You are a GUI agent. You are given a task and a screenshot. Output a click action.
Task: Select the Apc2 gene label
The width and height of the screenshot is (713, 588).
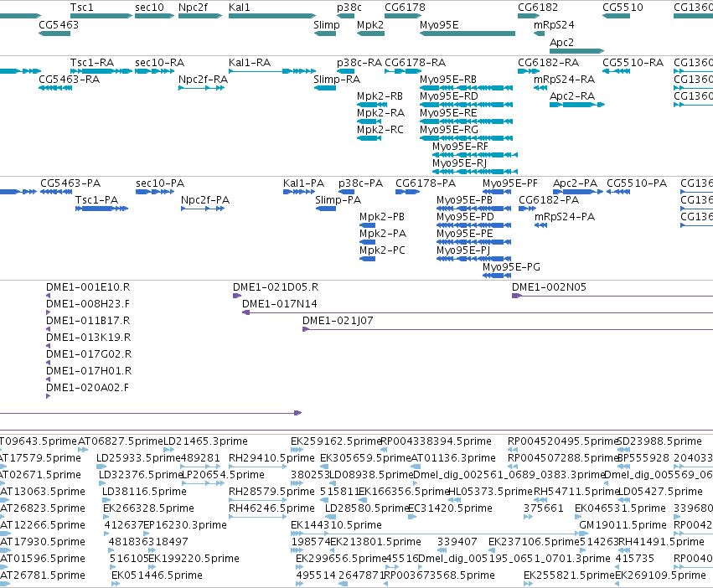pyautogui.click(x=561, y=42)
